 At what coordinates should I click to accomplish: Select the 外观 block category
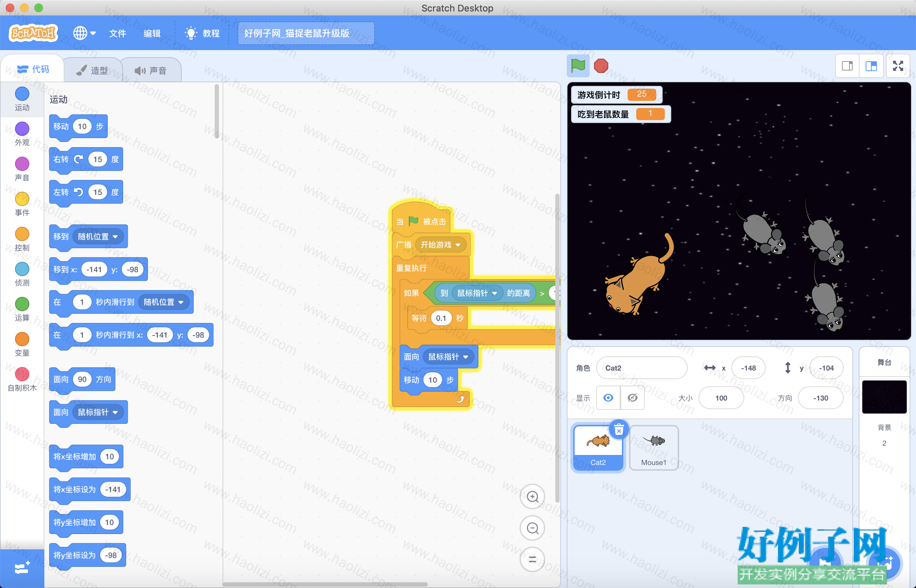tap(22, 134)
